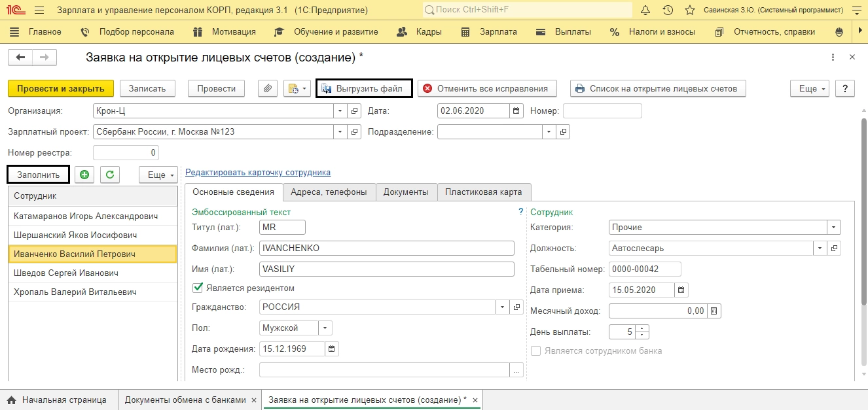Switch to the Пластиковая карта tab
This screenshot has height=410, width=868.
[483, 192]
